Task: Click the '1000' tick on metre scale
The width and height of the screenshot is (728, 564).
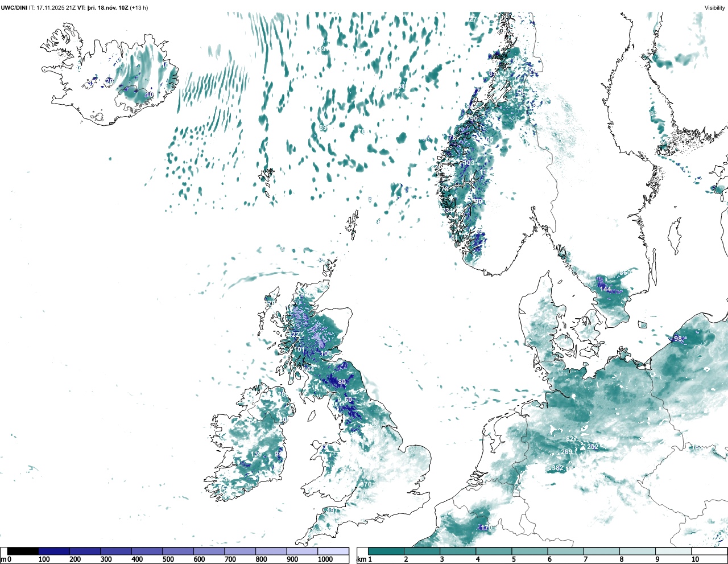Action: click(325, 559)
